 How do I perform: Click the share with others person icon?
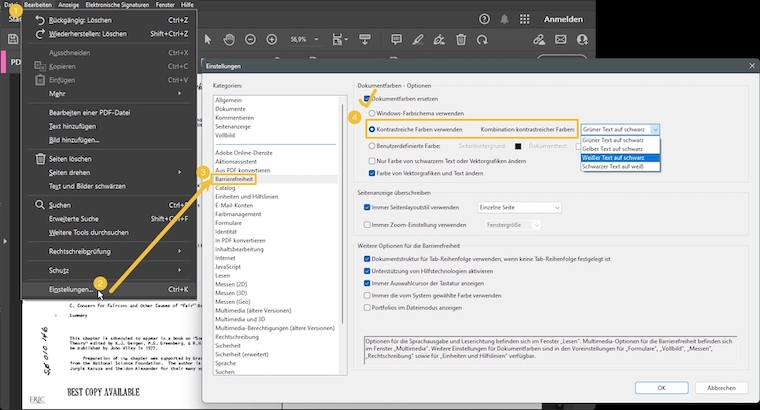coord(582,40)
